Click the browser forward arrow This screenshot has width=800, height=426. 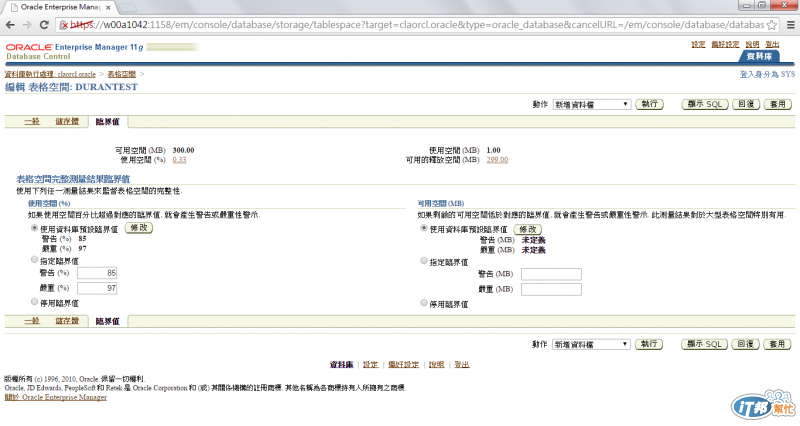[28, 24]
